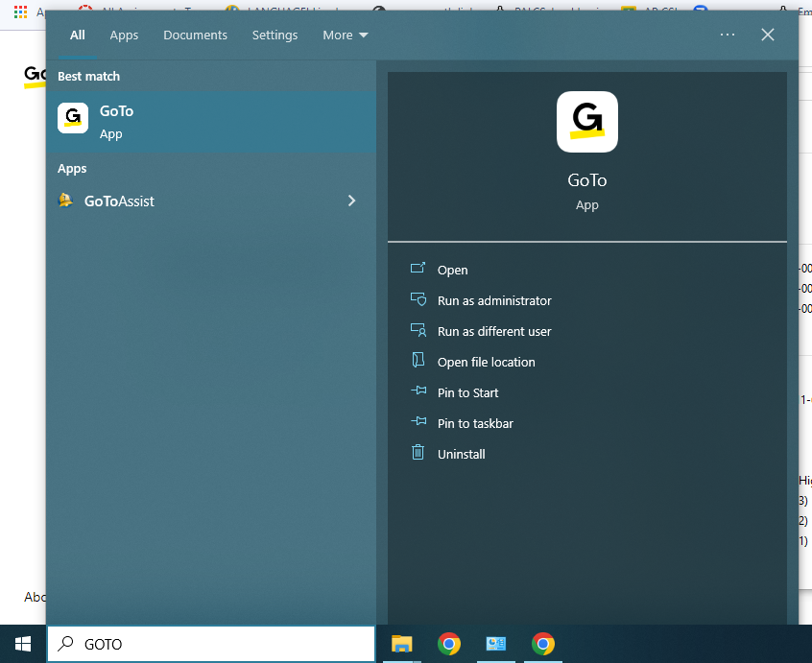Click the Run as administrator shield icon
The width and height of the screenshot is (812, 663).
pyautogui.click(x=418, y=299)
